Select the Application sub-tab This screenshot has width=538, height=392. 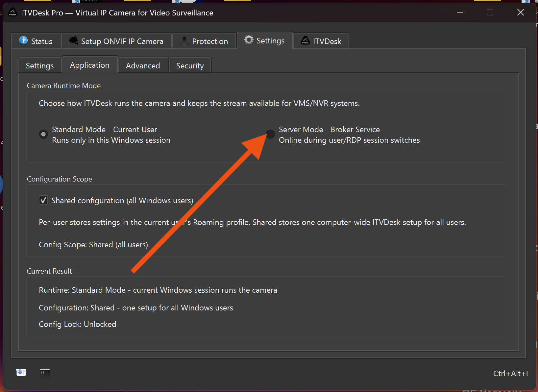90,65
